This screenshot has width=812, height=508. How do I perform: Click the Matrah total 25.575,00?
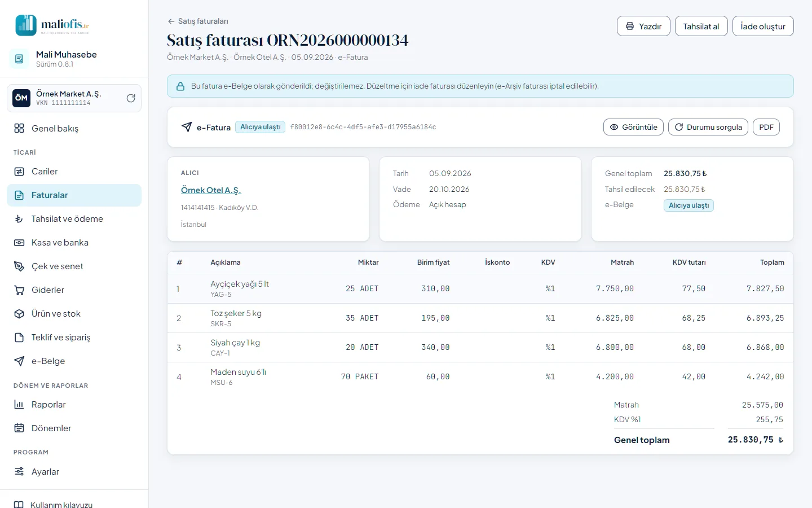tap(763, 405)
